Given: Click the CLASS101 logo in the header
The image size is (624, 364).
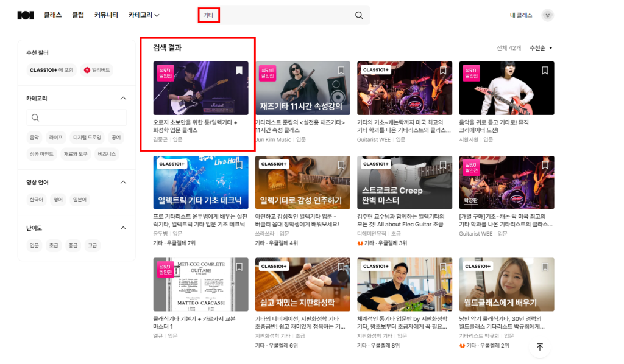Looking at the screenshot, I should tap(25, 15).
